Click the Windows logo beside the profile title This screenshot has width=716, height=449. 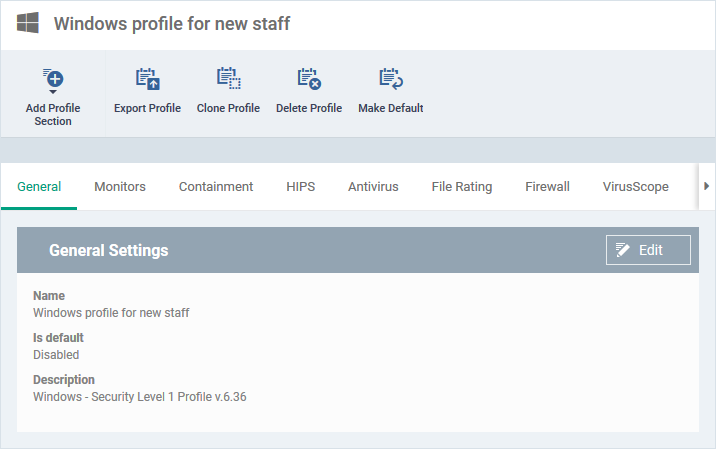point(28,23)
